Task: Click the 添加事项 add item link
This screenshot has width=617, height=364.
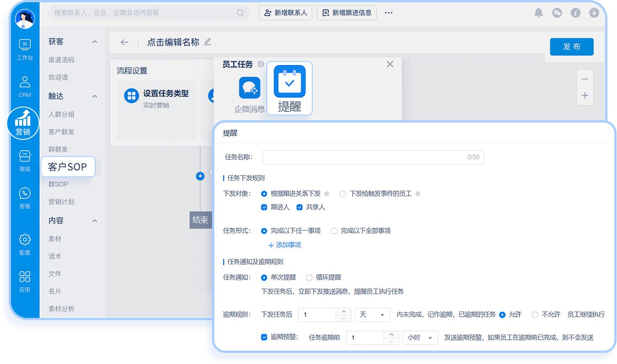Action: pyautogui.click(x=285, y=245)
